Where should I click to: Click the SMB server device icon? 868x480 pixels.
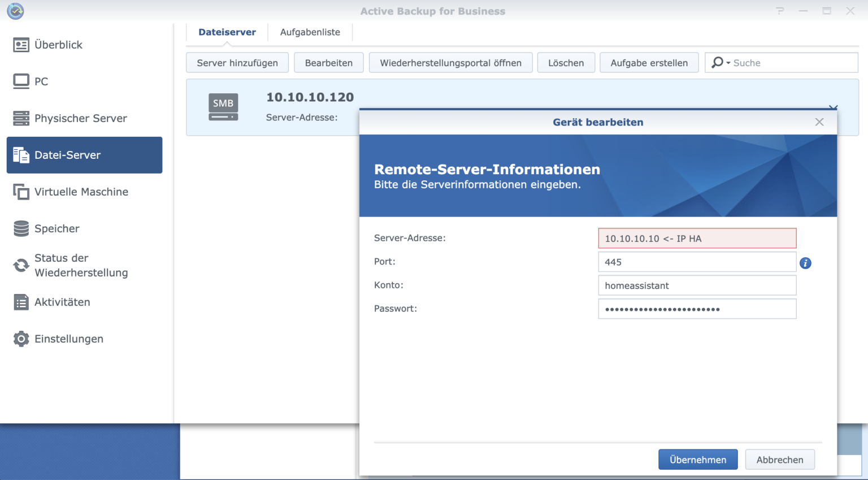223,107
